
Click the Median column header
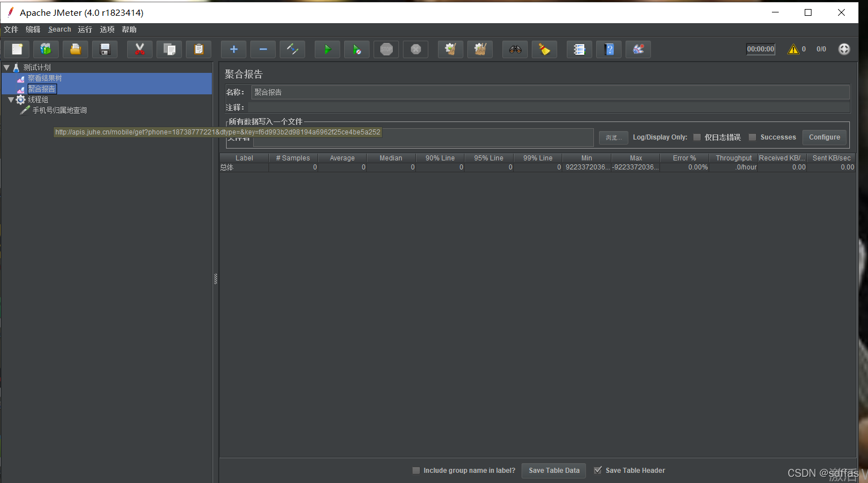click(x=391, y=158)
